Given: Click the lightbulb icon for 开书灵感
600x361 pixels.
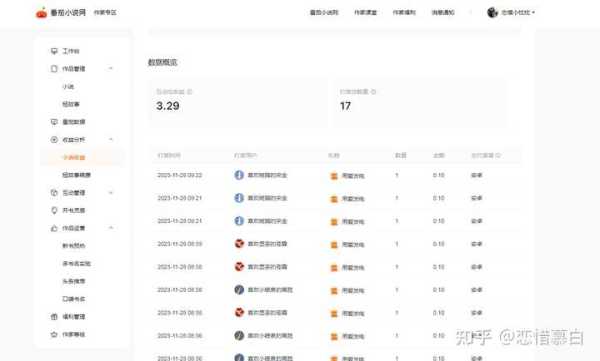Looking at the screenshot, I should (54, 210).
